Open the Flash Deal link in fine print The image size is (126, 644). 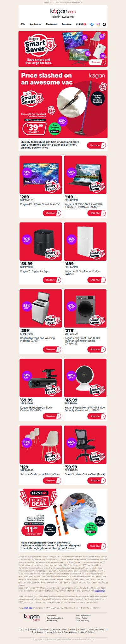click(x=28, y=608)
